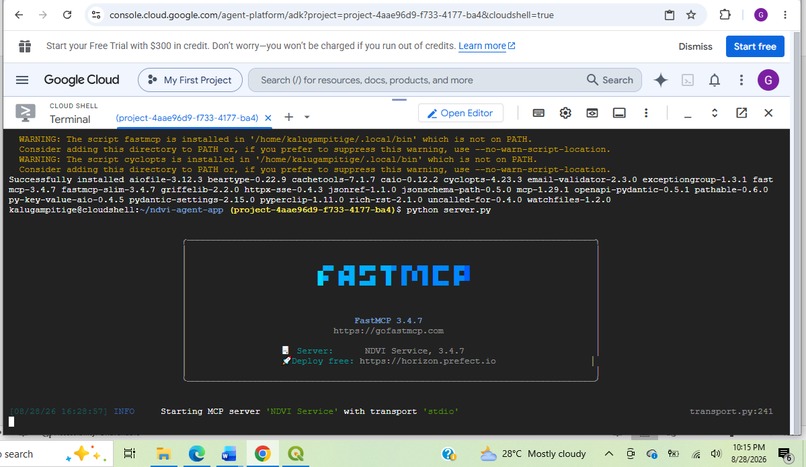Open the weather widget showing 28°C
This screenshot has height=467, width=806.
tap(533, 454)
